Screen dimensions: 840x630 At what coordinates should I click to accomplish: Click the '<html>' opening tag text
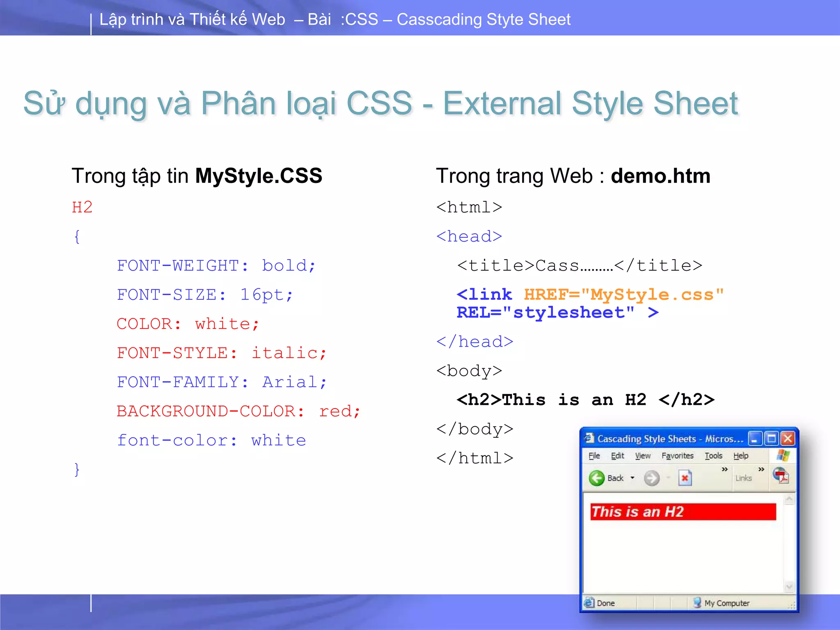[469, 207]
